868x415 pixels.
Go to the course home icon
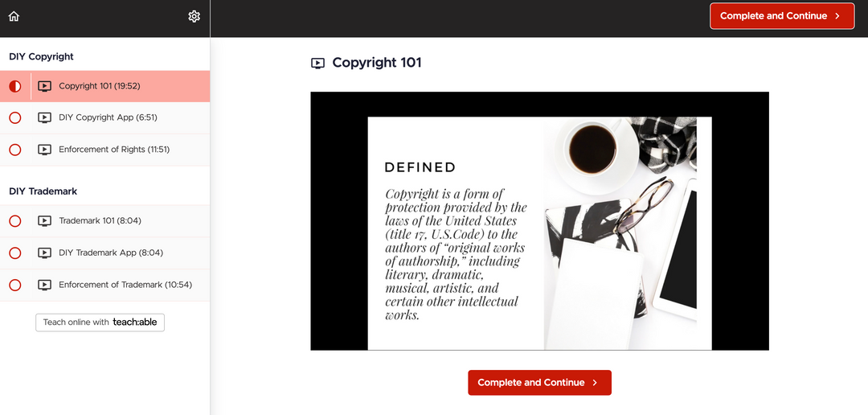tap(14, 17)
